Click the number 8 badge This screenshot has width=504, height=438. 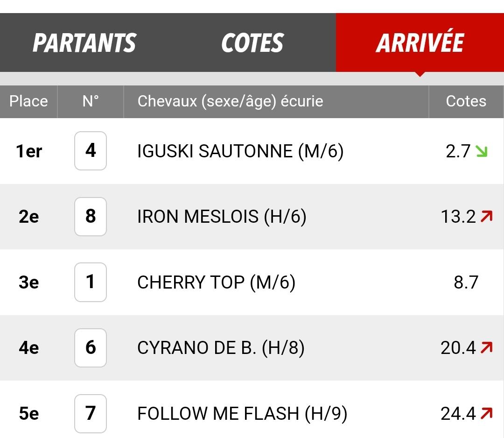click(x=91, y=216)
